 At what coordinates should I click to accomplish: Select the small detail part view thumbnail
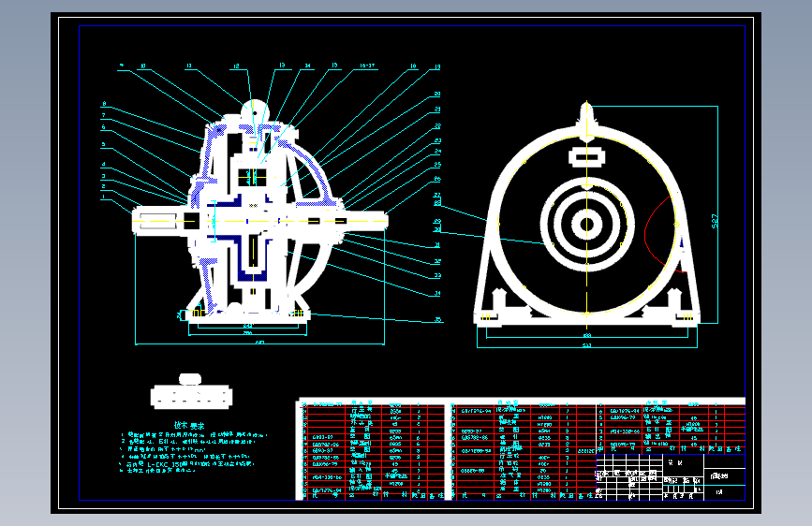[191, 391]
